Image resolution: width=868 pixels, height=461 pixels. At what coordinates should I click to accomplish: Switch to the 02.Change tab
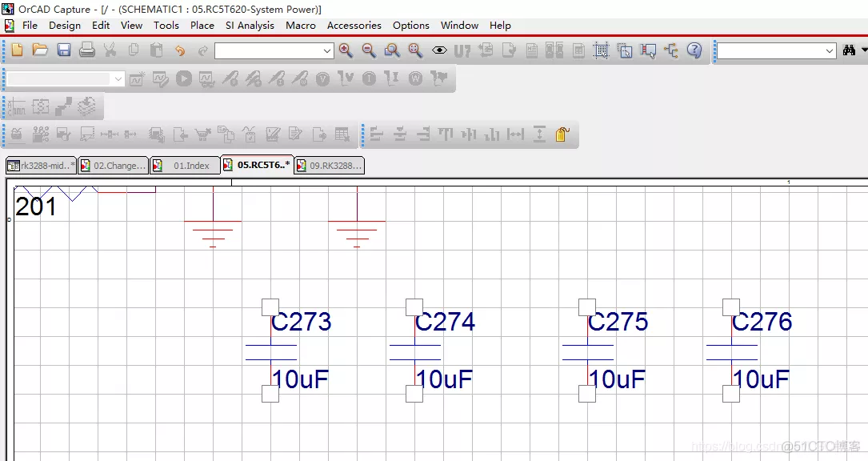(x=113, y=166)
